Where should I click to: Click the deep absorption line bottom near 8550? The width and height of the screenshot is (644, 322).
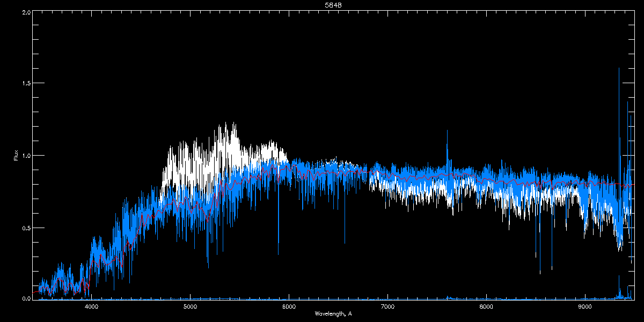coord(540,273)
